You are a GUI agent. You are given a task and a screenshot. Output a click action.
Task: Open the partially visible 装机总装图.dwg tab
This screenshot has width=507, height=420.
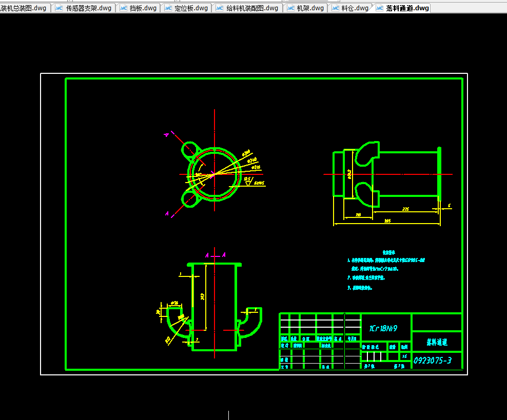coord(25,8)
